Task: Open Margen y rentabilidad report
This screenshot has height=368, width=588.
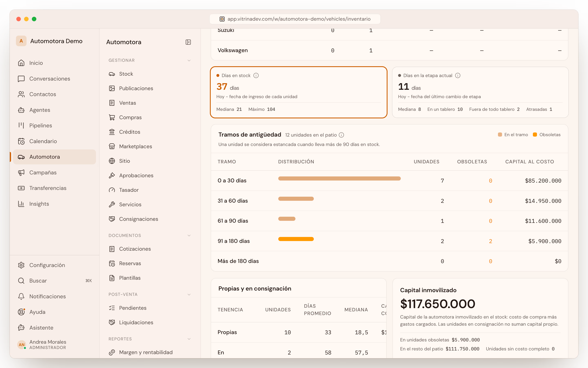Action: (x=150, y=352)
